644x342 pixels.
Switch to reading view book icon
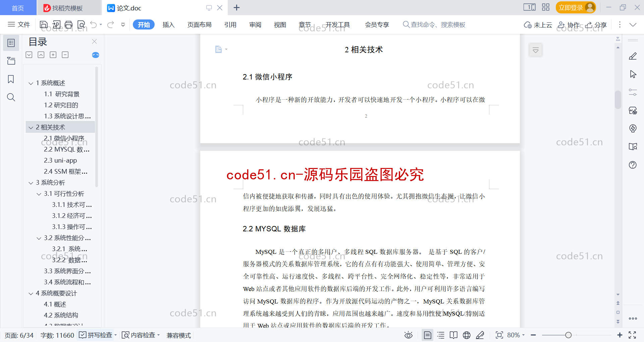[x=453, y=335]
